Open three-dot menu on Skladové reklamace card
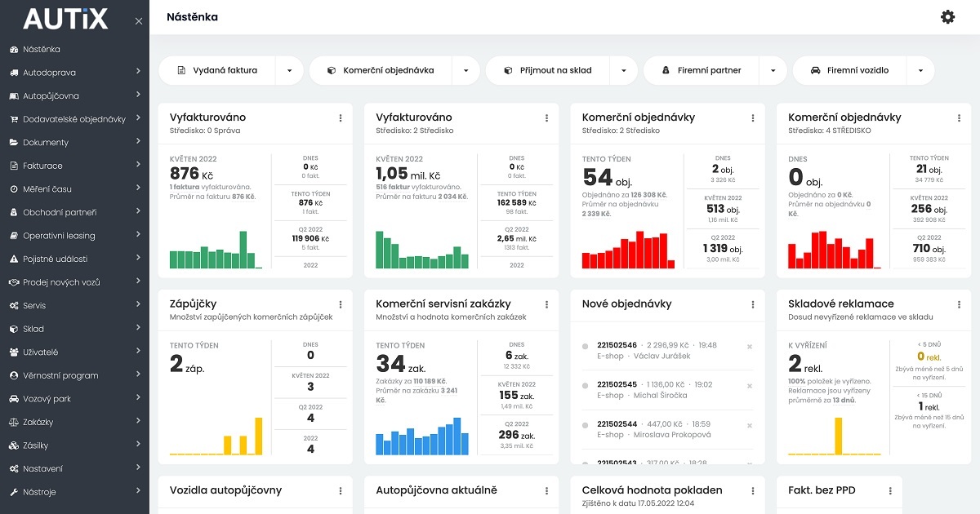The height and width of the screenshot is (514, 980). (x=959, y=304)
